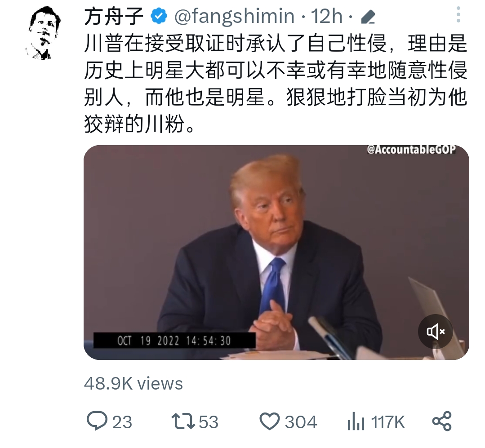485x448 pixels.
Task: Open the 方舟子 display name
Action: pos(114,16)
